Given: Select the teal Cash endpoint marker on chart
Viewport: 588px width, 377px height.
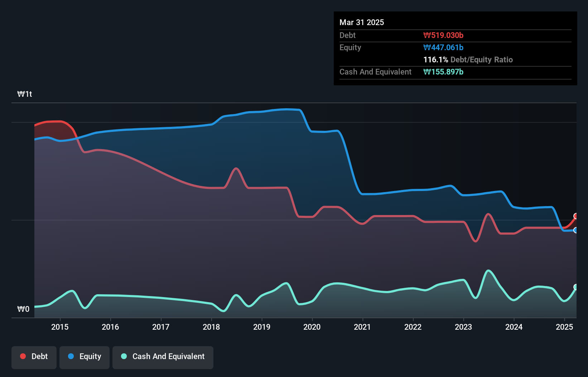Looking at the screenshot, I should click(575, 286).
